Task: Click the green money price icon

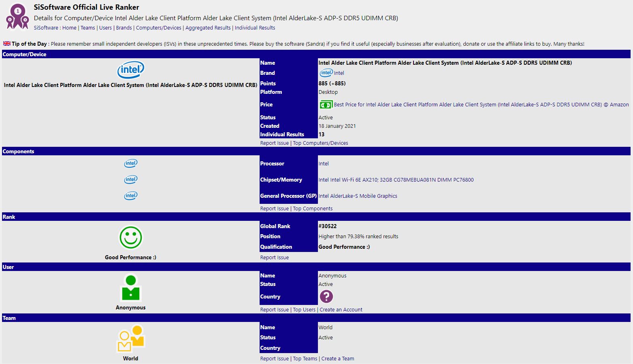Action: click(326, 105)
